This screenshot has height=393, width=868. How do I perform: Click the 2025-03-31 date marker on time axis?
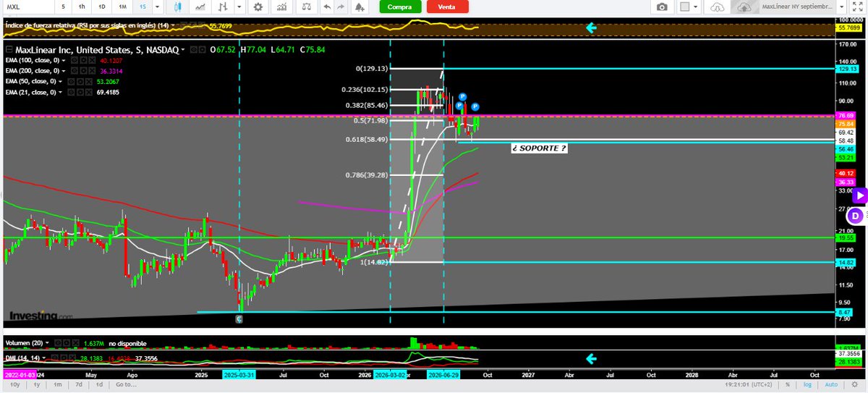239,375
